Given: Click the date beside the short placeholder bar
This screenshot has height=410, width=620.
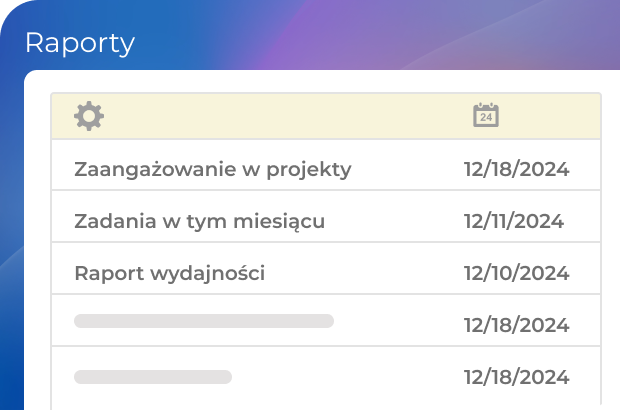Looking at the screenshot, I should click(516, 377).
